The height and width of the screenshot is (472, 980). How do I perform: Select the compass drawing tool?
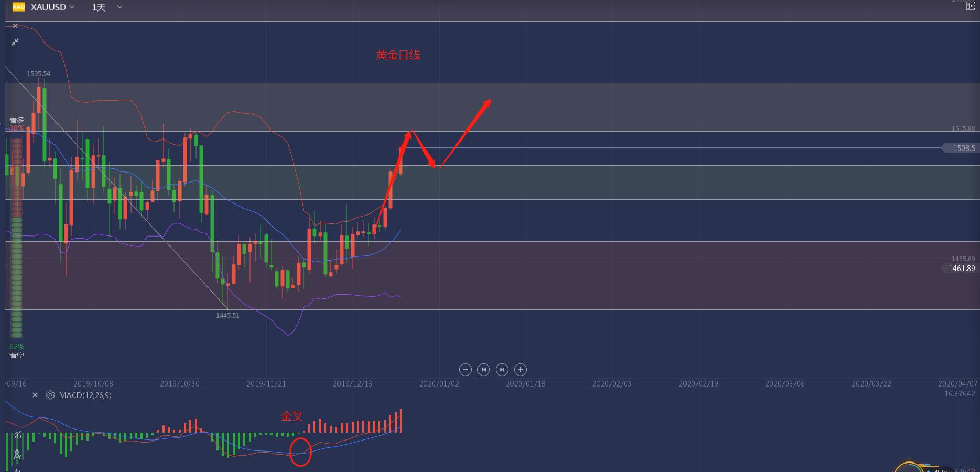(x=17, y=454)
